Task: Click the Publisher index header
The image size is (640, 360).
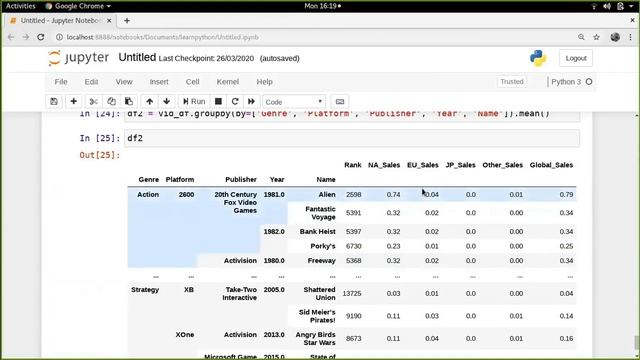Action: pyautogui.click(x=241, y=180)
